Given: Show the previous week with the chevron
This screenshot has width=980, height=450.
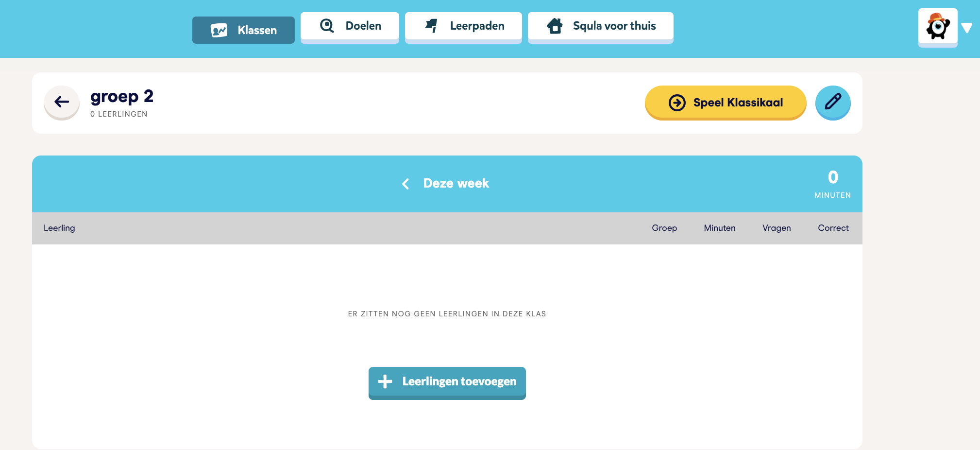Looking at the screenshot, I should click(x=406, y=184).
